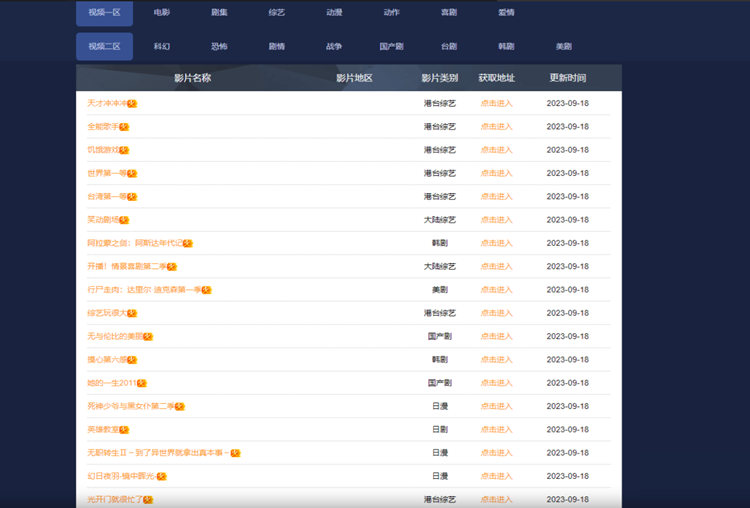Click the hot badge icon beside 天才冲冲冲
750x508 pixels.
click(132, 103)
